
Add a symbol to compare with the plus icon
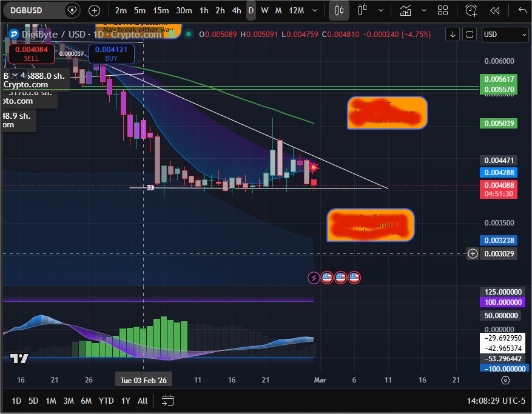point(94,11)
